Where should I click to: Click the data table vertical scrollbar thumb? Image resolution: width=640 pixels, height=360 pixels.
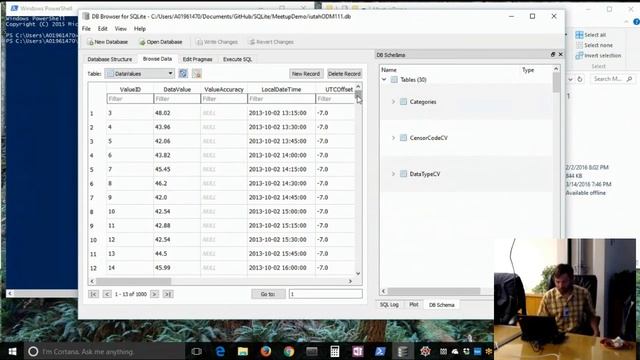[x=358, y=95]
